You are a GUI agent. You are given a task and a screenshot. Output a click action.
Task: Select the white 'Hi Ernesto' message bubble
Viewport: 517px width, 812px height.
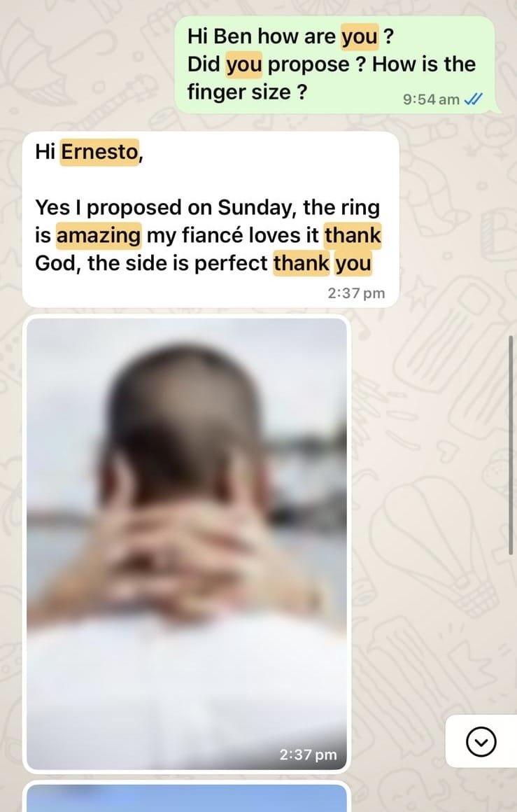(211, 219)
